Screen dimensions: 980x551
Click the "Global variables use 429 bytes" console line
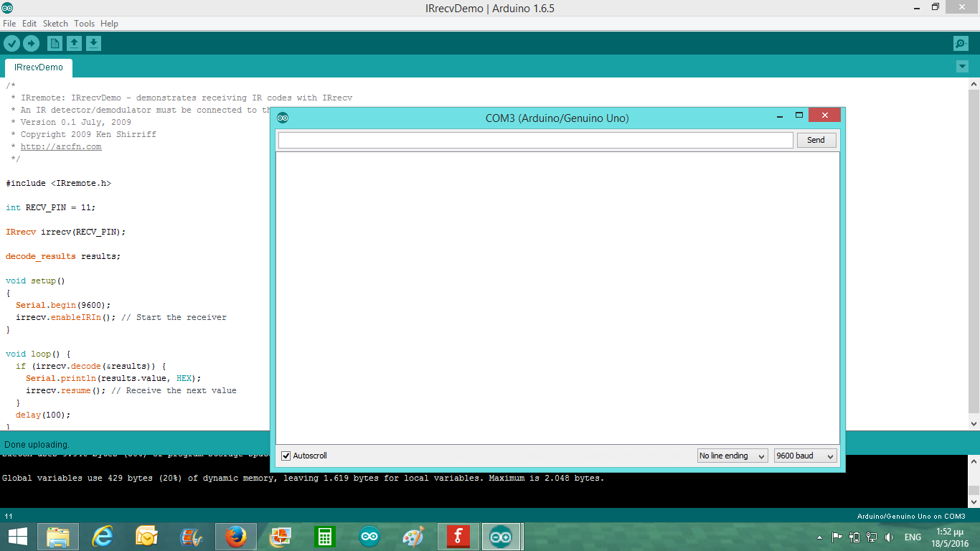coord(303,478)
